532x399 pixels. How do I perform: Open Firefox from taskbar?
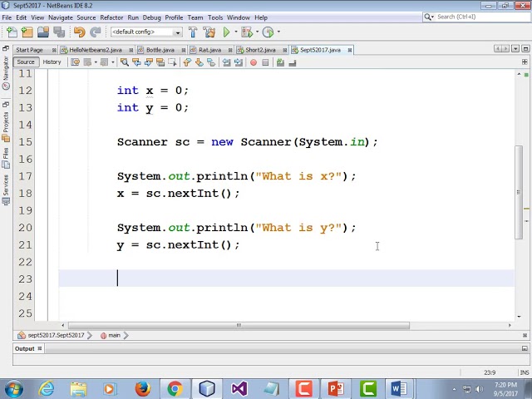[142, 389]
